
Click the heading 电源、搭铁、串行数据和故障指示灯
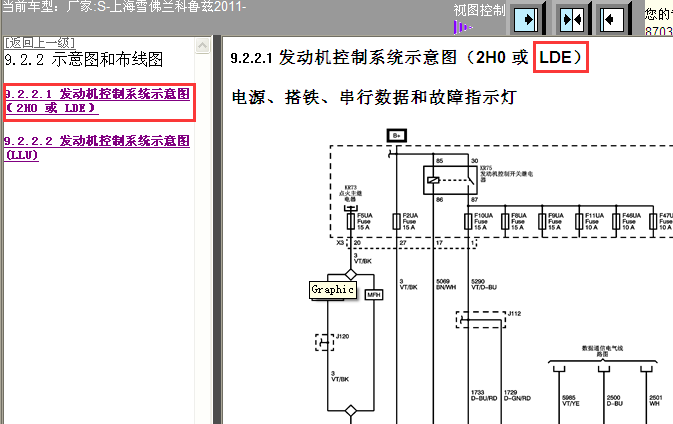coord(374,97)
